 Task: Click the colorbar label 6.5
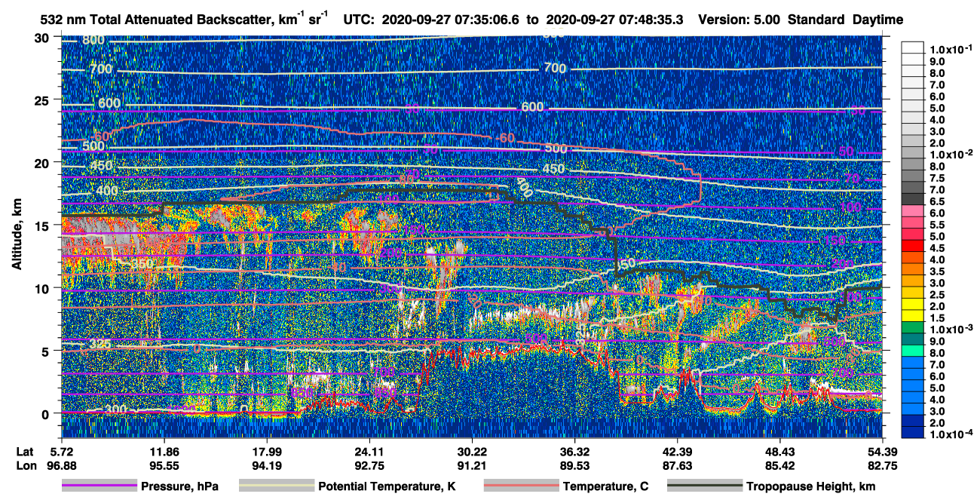939,201
